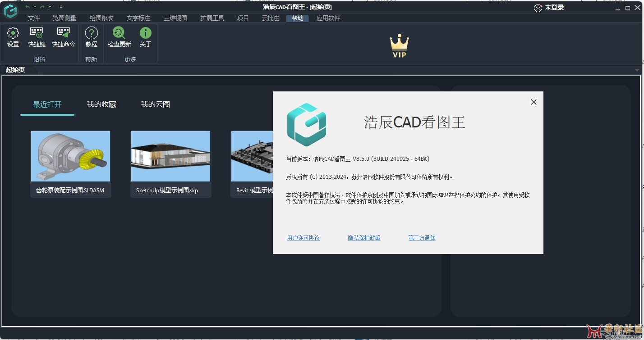Switch to the 我的收藏 tab

pyautogui.click(x=101, y=104)
